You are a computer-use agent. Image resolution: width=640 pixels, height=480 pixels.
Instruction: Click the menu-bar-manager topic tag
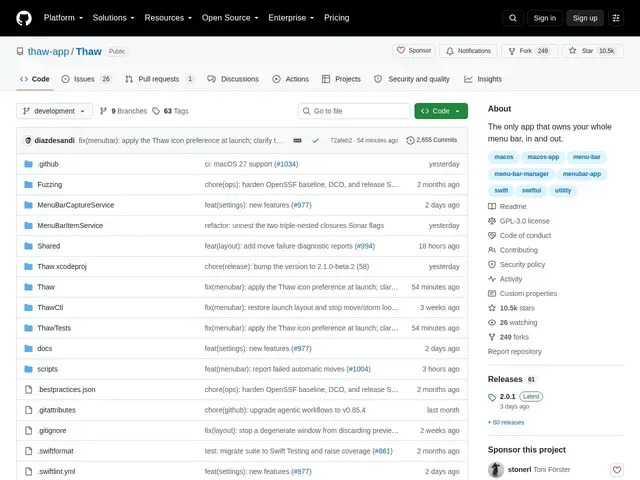click(x=521, y=174)
